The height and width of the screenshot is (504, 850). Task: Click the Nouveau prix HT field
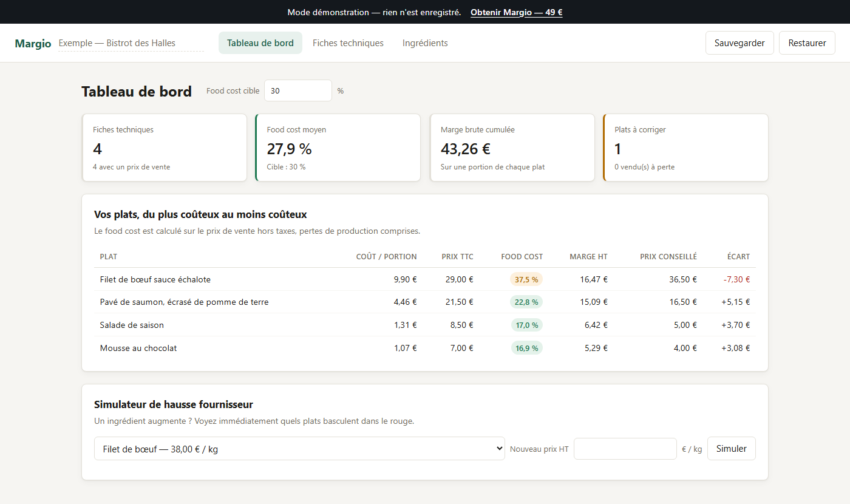(625, 449)
